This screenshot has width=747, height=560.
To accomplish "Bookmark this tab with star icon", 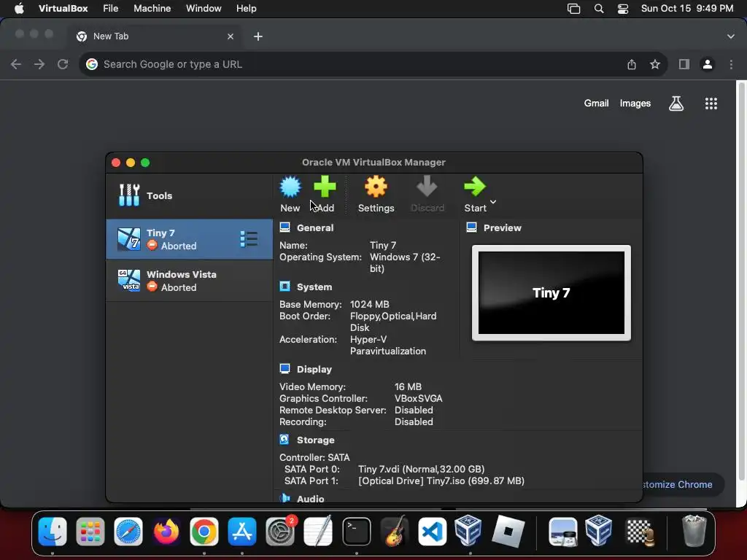I will coord(655,64).
